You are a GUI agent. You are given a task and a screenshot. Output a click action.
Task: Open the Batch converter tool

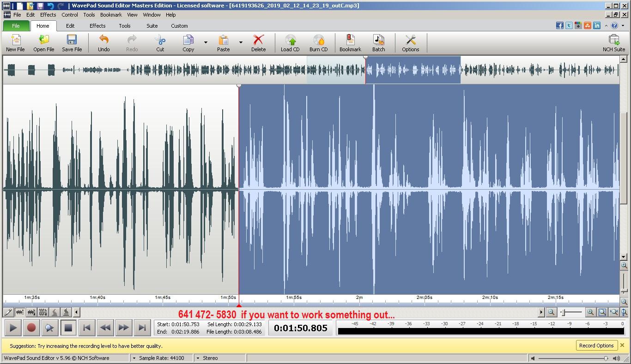click(379, 43)
